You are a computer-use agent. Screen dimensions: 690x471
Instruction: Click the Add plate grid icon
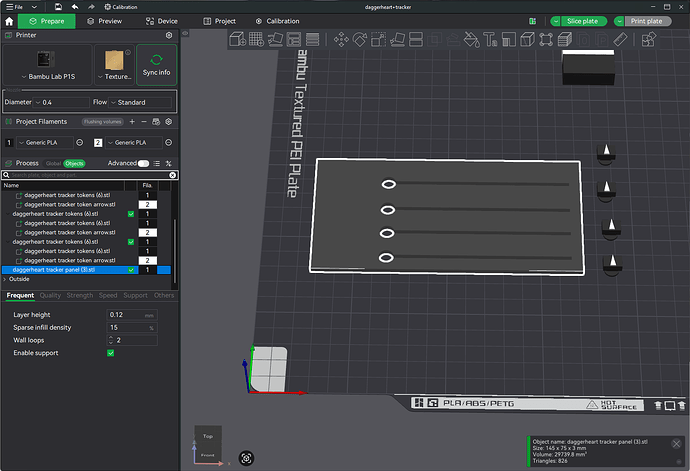256,39
